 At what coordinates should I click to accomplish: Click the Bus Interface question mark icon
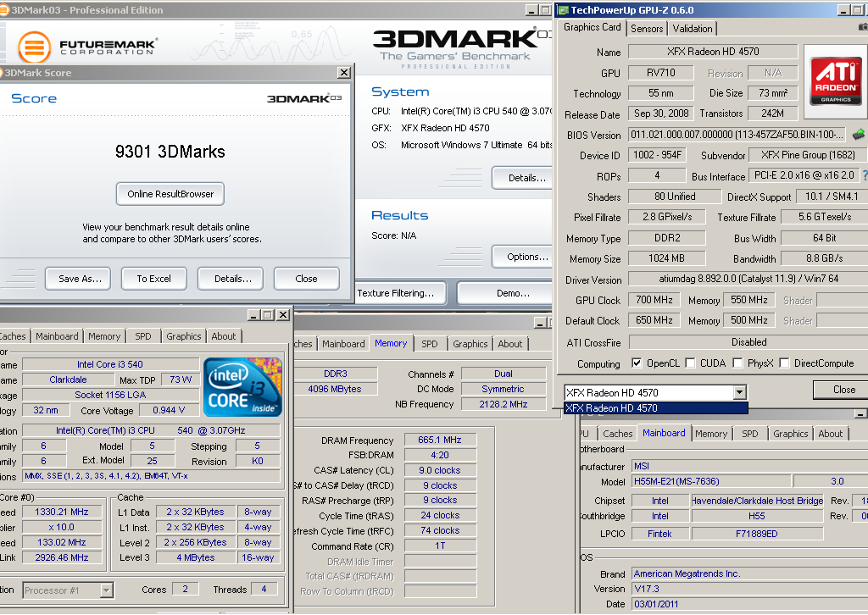[865, 175]
